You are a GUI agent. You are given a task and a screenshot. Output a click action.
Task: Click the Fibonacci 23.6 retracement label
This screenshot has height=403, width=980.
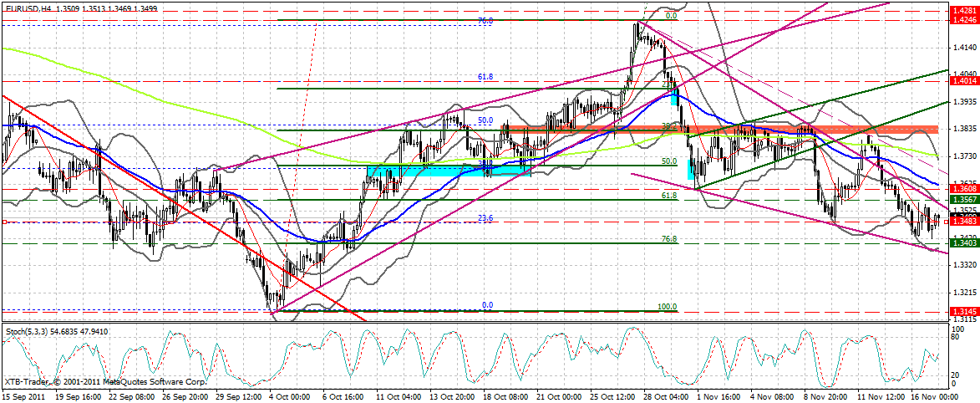pos(485,217)
